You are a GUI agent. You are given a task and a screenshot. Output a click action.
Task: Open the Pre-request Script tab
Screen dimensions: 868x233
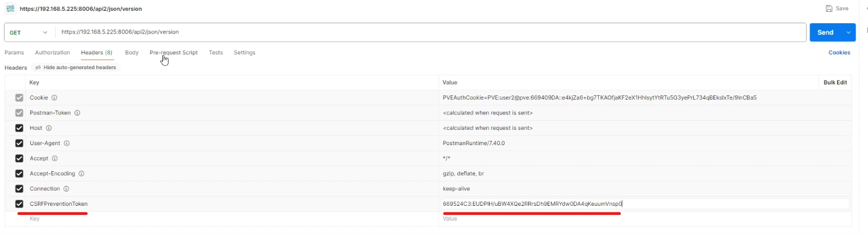[x=174, y=53]
